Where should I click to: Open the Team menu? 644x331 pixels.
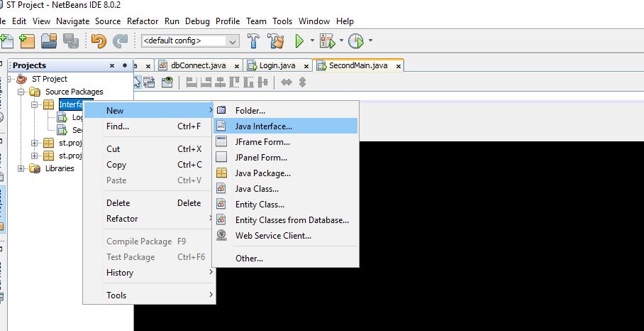[x=256, y=21]
